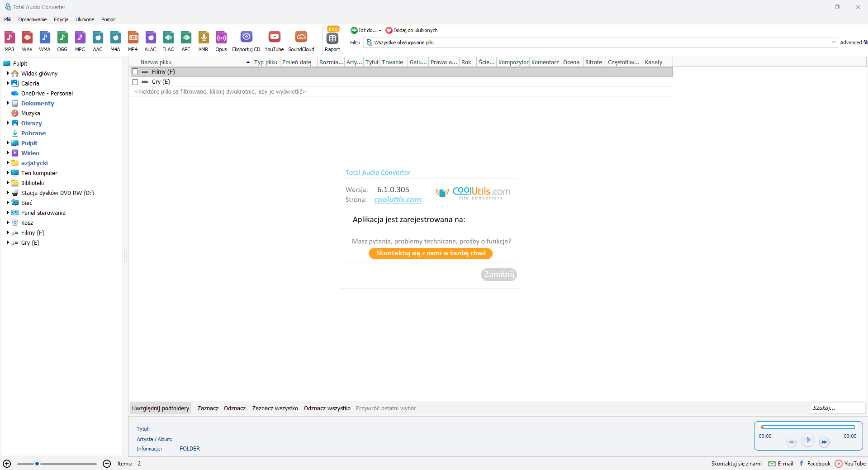Viewport: 868px width, 470px height.
Task: Rewind playback in the audio player
Action: point(791,442)
